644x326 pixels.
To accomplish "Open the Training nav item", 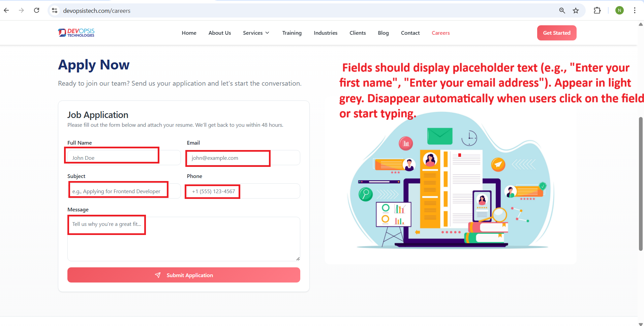I will [x=292, y=33].
